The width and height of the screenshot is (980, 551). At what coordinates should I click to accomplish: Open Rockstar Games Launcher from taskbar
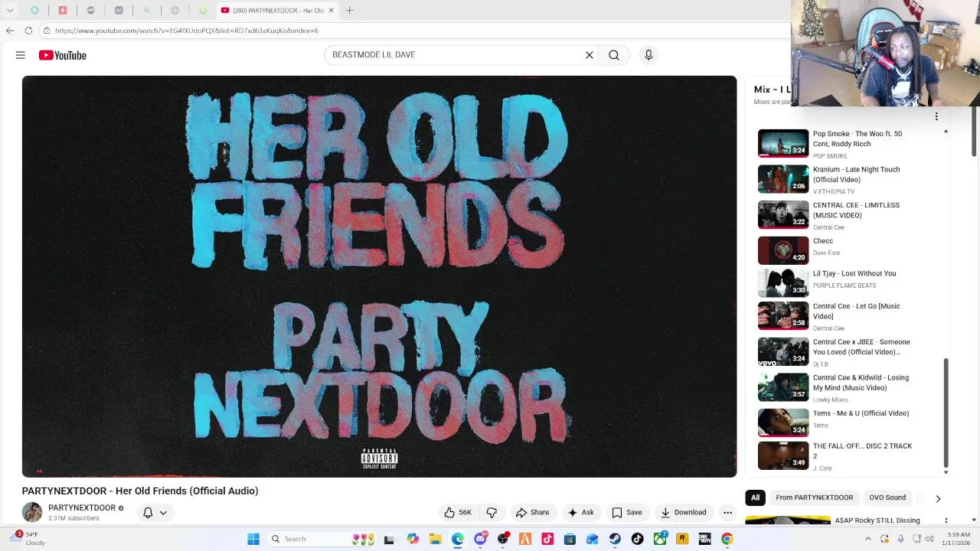[682, 539]
